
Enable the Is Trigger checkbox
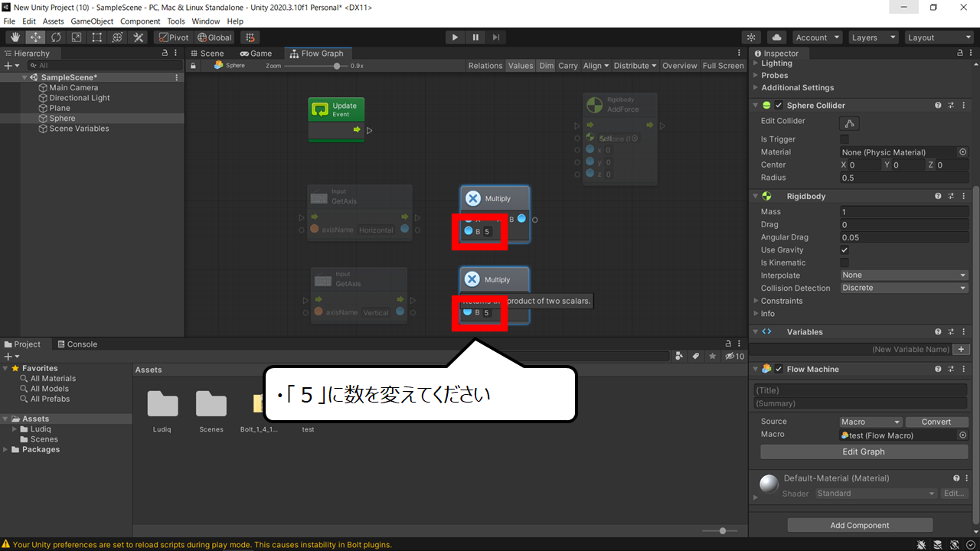(x=844, y=139)
